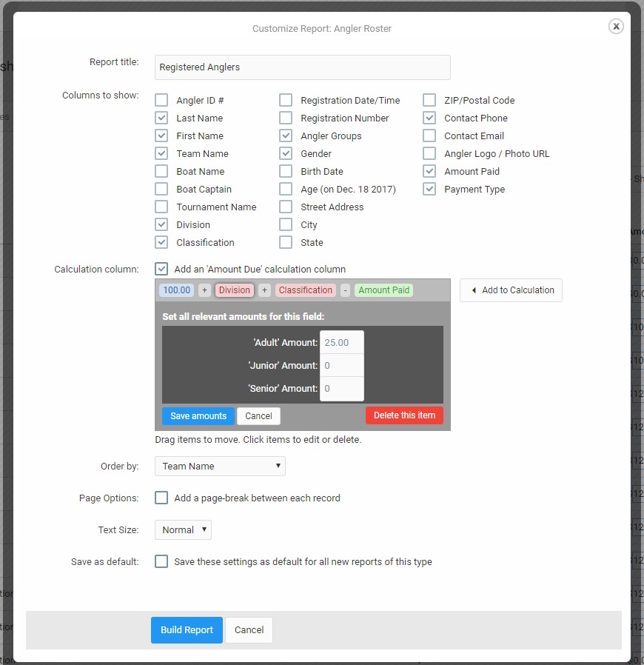The image size is (644, 665).
Task: Uncheck the First Name column
Action: point(161,136)
